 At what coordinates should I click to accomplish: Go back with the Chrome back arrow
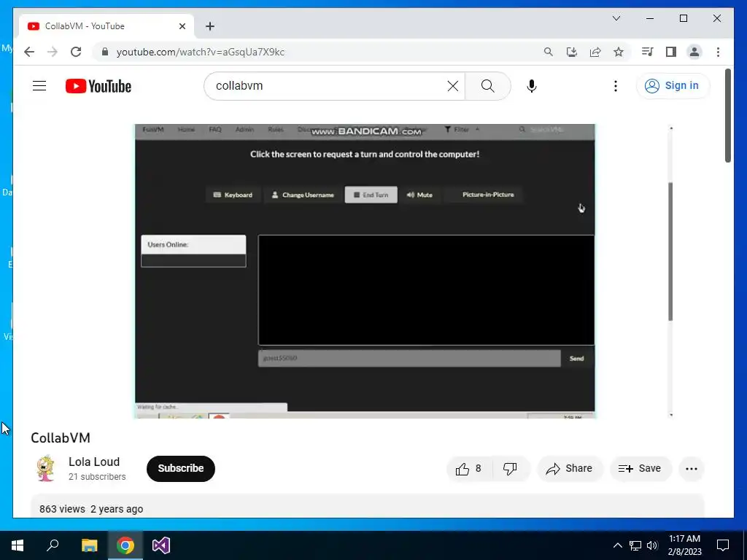point(29,52)
